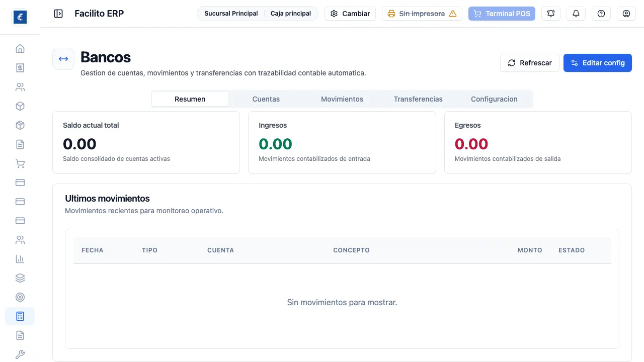Click the highlighted calculator sidebar icon
The width and height of the screenshot is (644, 362).
pos(20,316)
